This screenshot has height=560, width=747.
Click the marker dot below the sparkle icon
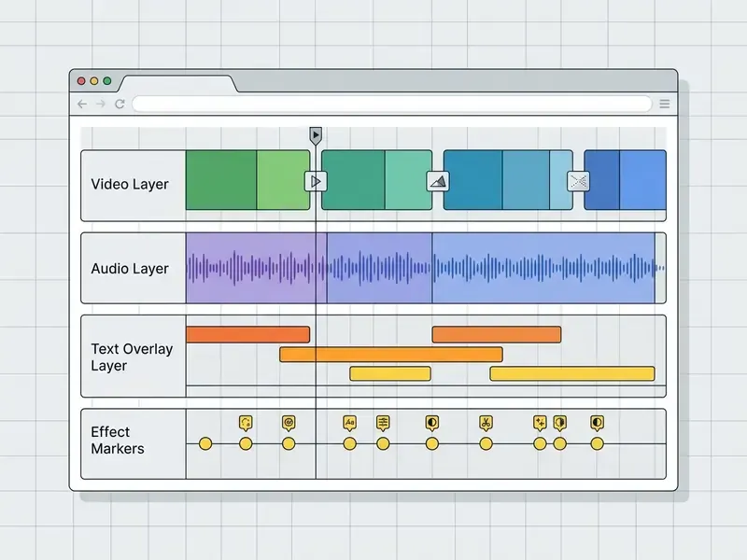pyautogui.click(x=540, y=444)
